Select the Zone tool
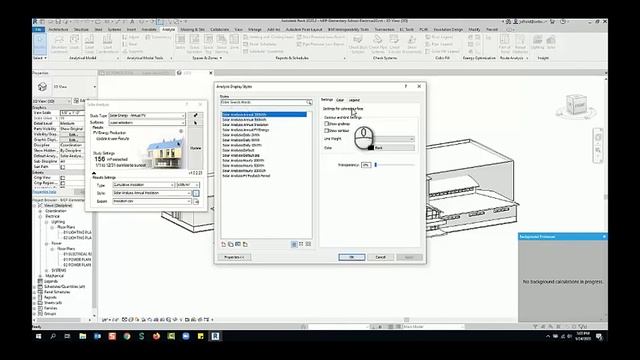This screenshot has width=640, height=360. pyautogui.click(x=234, y=42)
